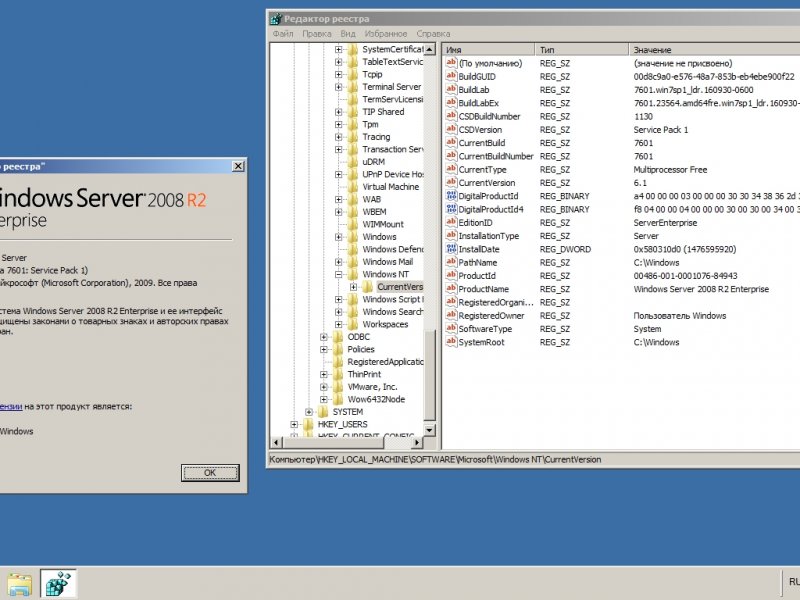Click the Registry Editor taskbar icon
The image size is (800, 600).
[x=58, y=584]
